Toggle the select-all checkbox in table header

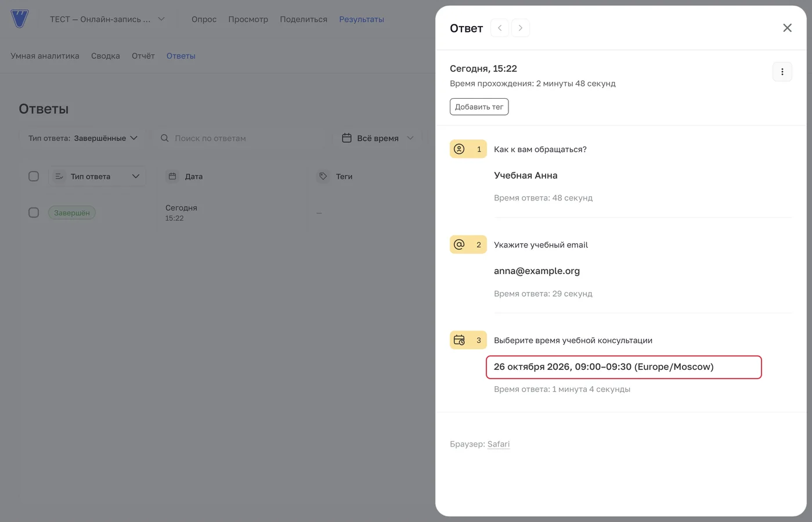34,176
